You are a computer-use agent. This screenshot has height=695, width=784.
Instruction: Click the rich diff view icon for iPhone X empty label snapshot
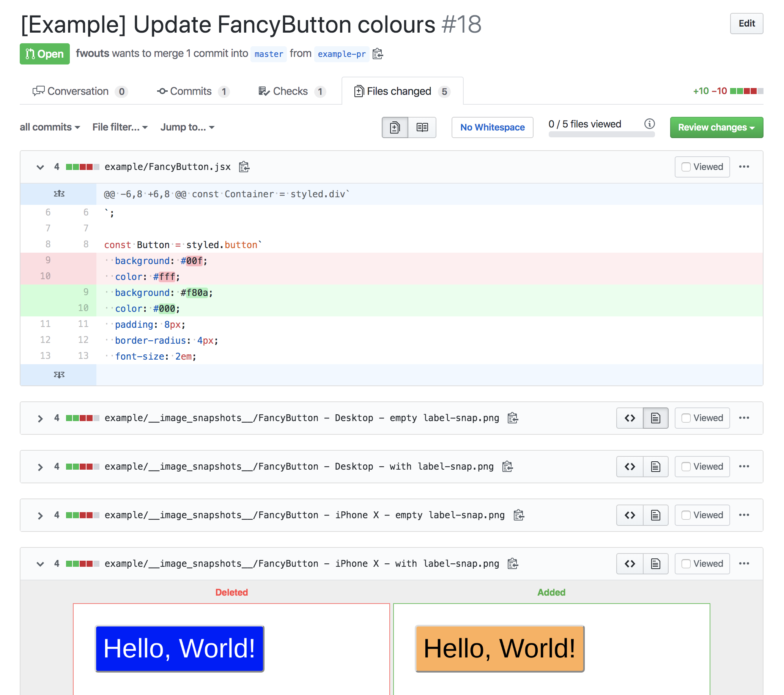[x=655, y=514]
